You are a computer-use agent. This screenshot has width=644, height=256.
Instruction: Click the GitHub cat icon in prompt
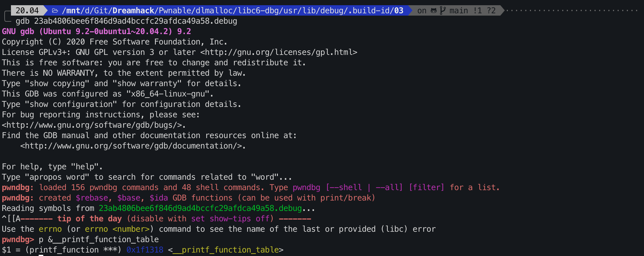tap(433, 11)
